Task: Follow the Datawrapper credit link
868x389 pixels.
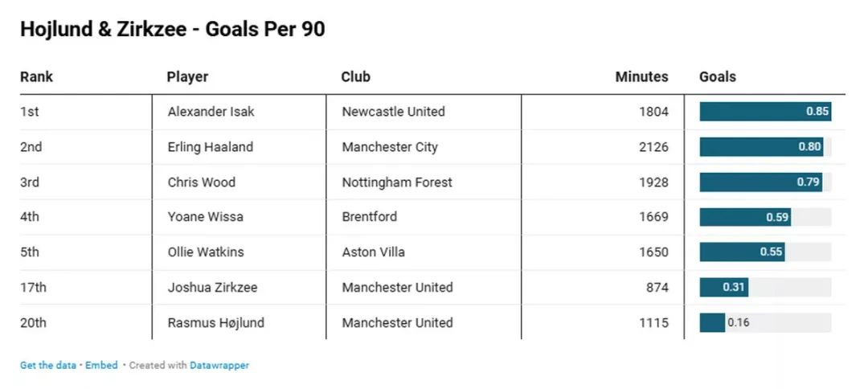Action: (219, 366)
